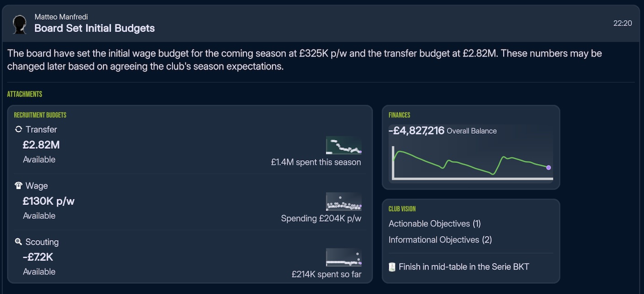Open the scouting spending mini chart
The width and height of the screenshot is (644, 294).
coord(343,257)
